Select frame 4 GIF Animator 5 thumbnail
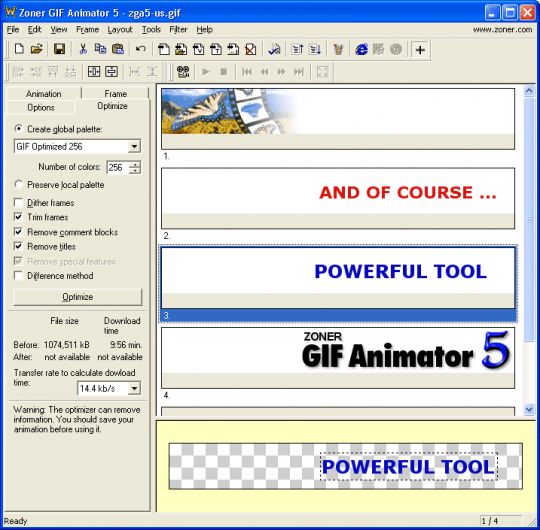Screen dimensions: 540x530 pyautogui.click(x=338, y=358)
